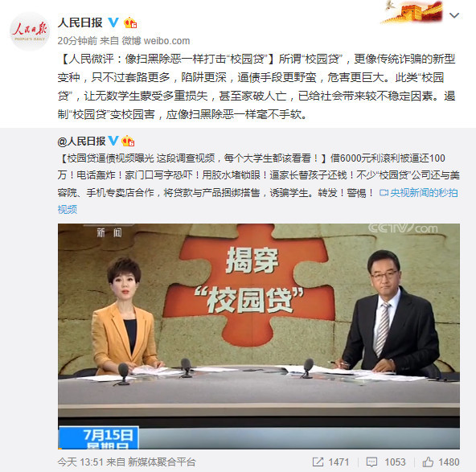
Task: Click the crown badge in the quoted post
Action: coord(128,141)
